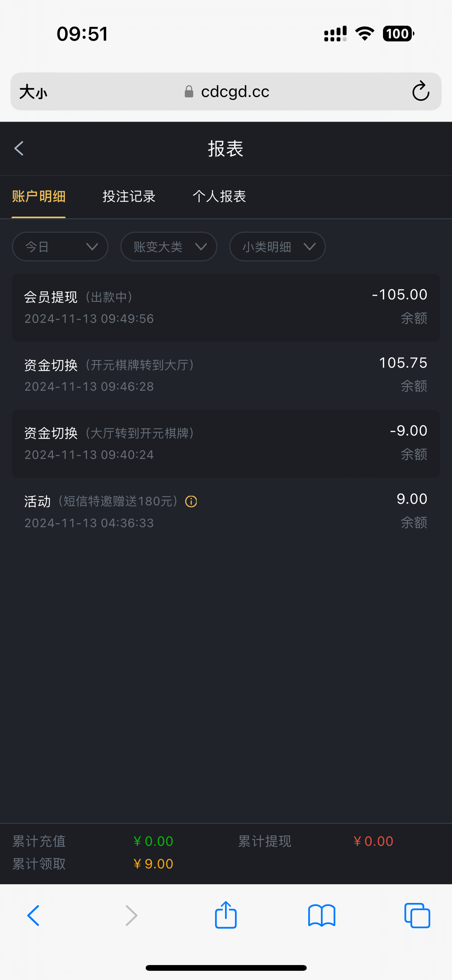
Task: Expand the 小类明细 subcategory dropdown
Action: pyautogui.click(x=277, y=247)
